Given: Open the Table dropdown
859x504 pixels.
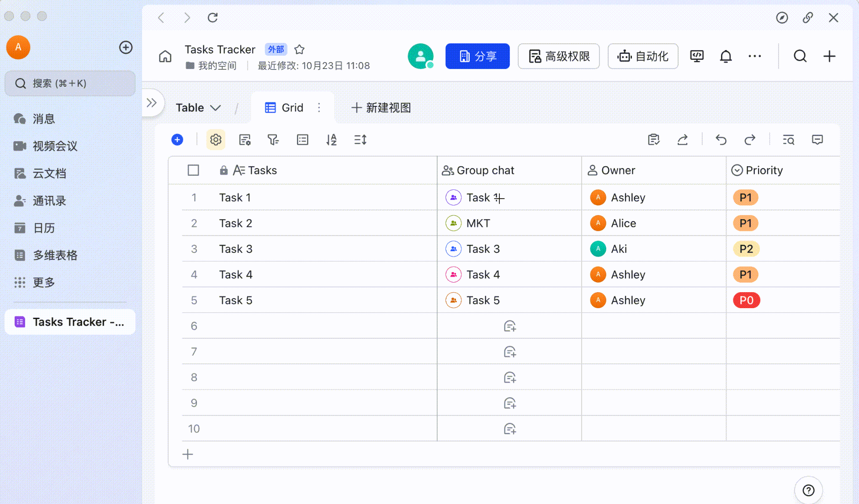Looking at the screenshot, I should coord(198,108).
